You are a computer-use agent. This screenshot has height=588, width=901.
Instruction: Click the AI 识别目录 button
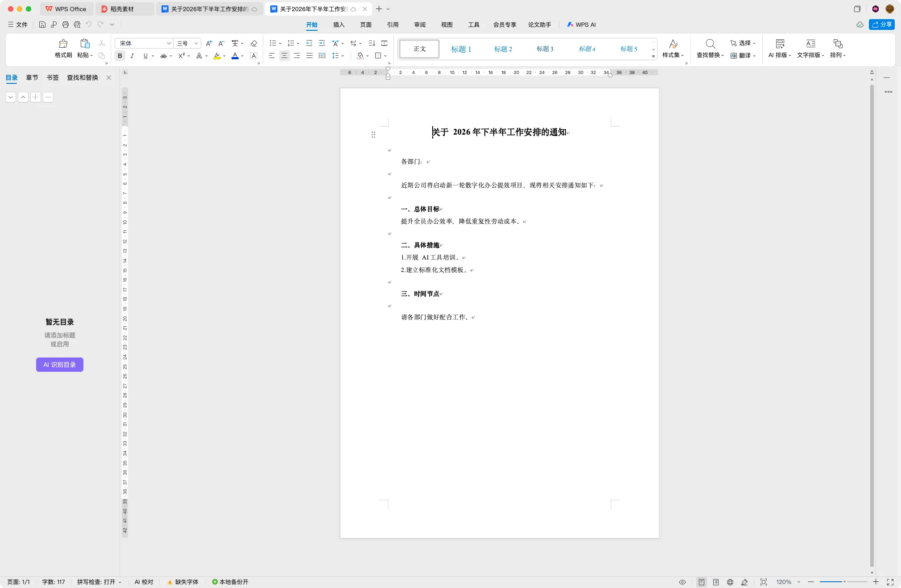60,365
